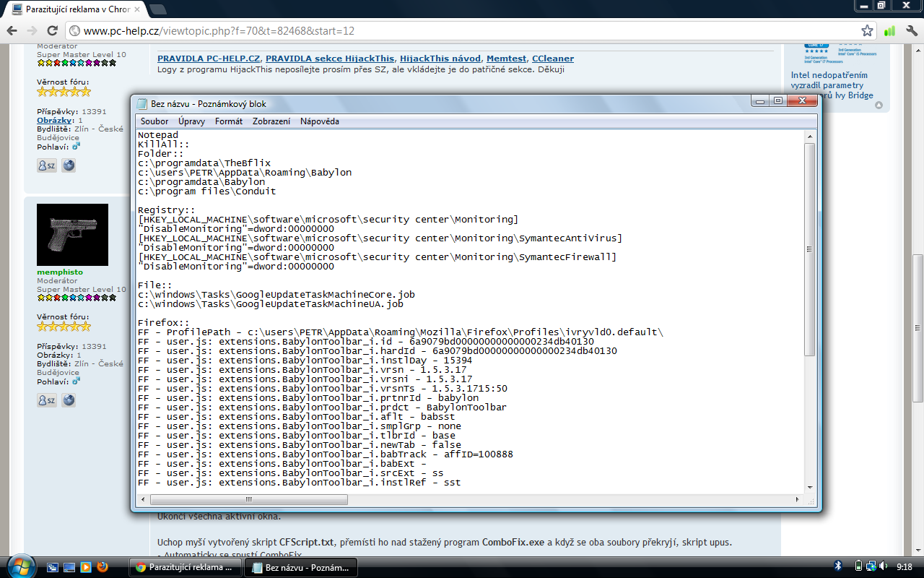Image resolution: width=924 pixels, height=578 pixels.
Task: Open the PRAVIDLA sekce HijackThis link
Action: pos(330,59)
